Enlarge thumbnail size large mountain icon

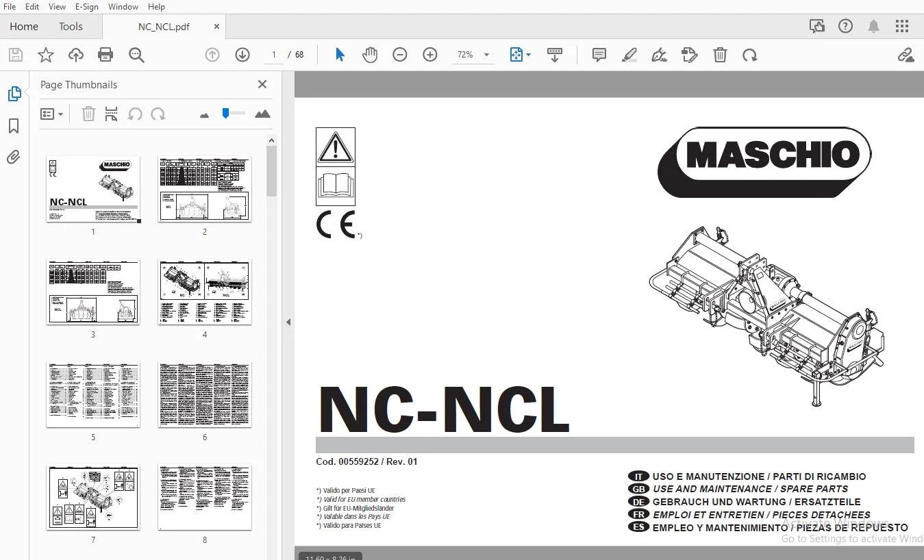tap(262, 114)
